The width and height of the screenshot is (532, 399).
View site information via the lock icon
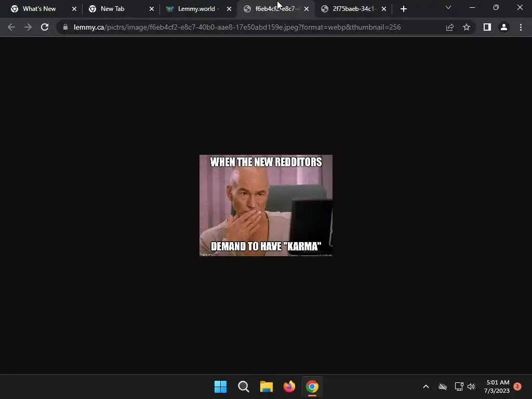tap(65, 27)
